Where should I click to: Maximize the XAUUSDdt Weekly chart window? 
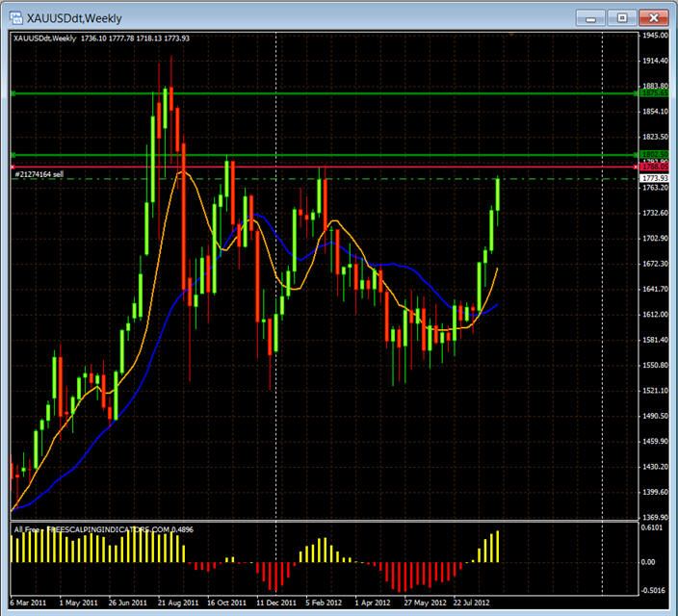point(622,16)
